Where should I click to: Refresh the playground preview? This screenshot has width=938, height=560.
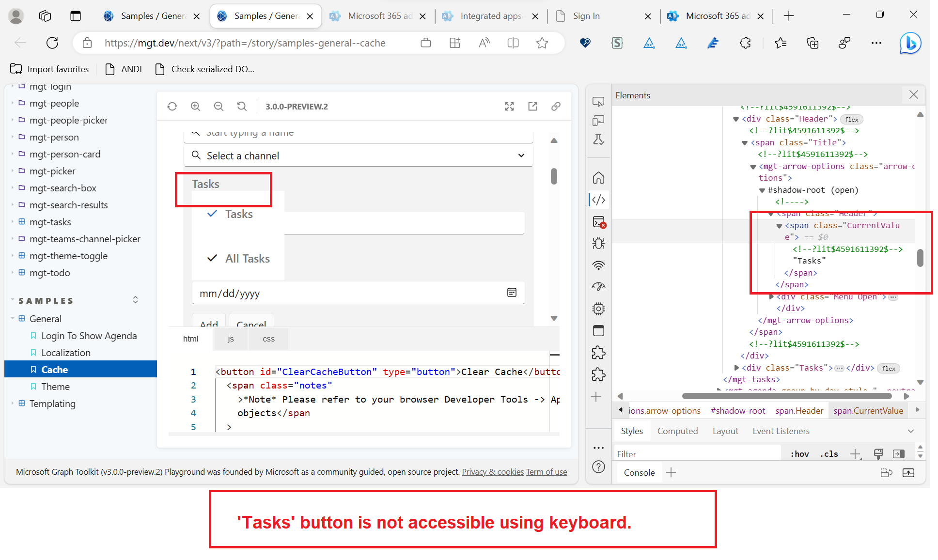[x=172, y=106]
